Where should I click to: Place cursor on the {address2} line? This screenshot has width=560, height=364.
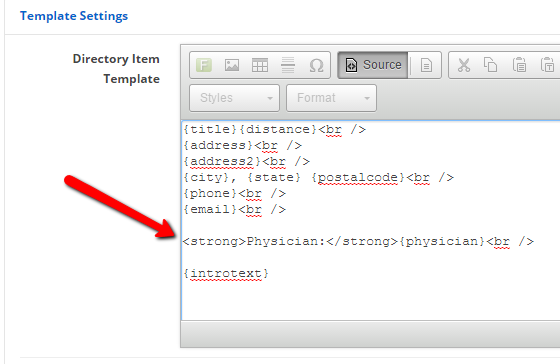coord(246,162)
